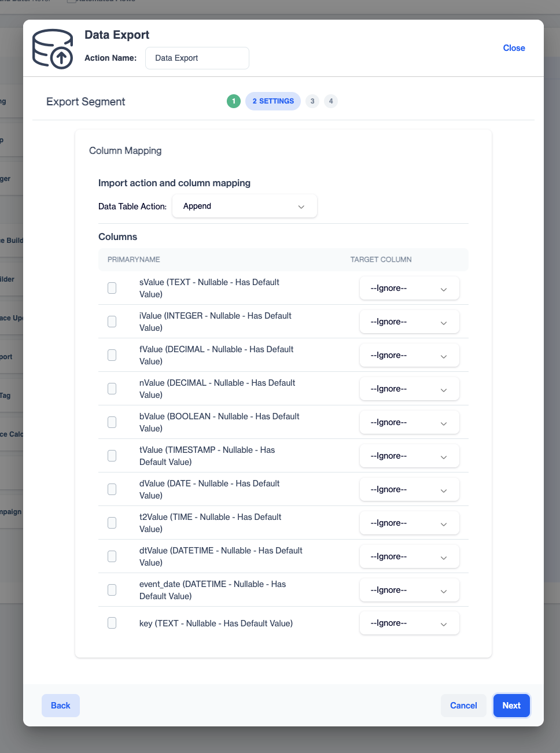The image size is (560, 753).
Task: Click the 'bValue (BOOLEAN - Nullable' row label
Action: click(x=219, y=422)
